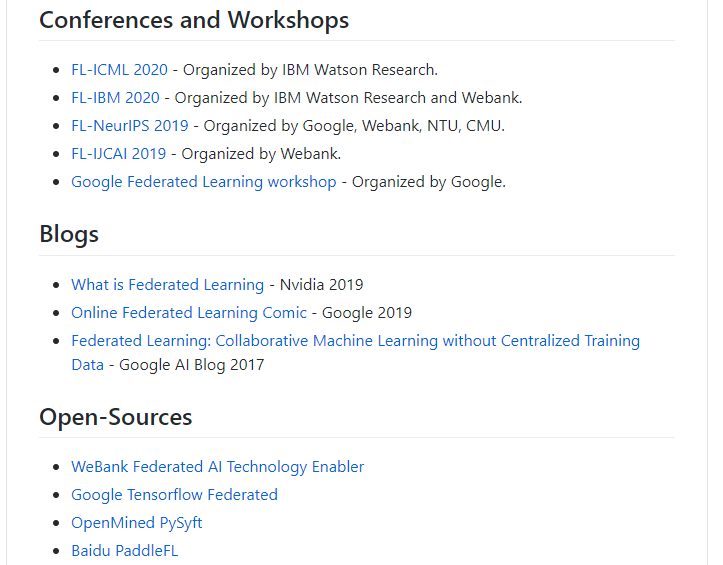
Task: View the Online Federated Learning Comic
Action: [189, 313]
